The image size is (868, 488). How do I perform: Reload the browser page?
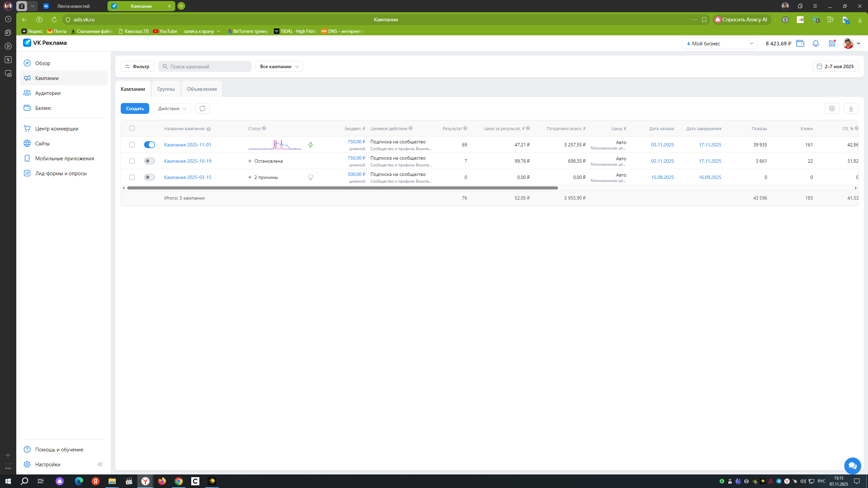coord(54,20)
